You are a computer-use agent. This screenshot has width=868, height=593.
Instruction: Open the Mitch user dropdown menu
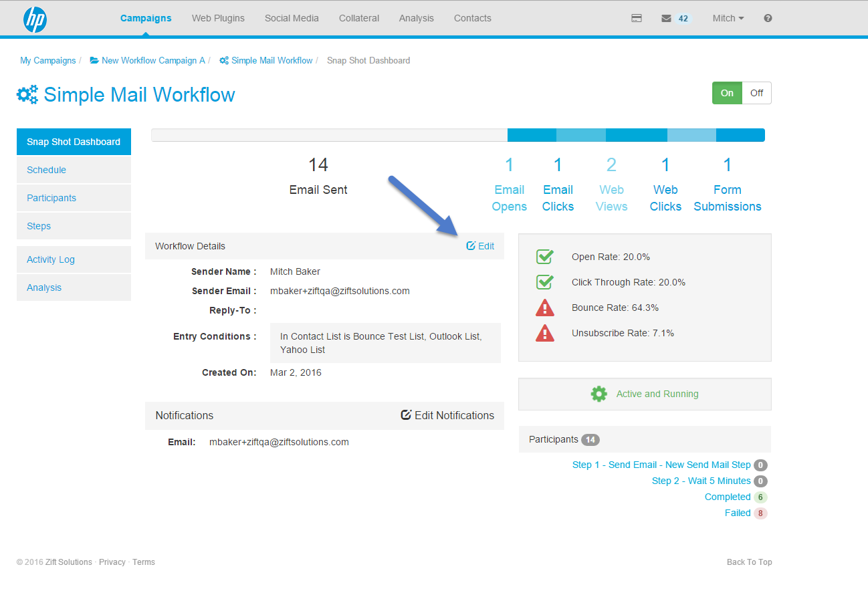728,19
